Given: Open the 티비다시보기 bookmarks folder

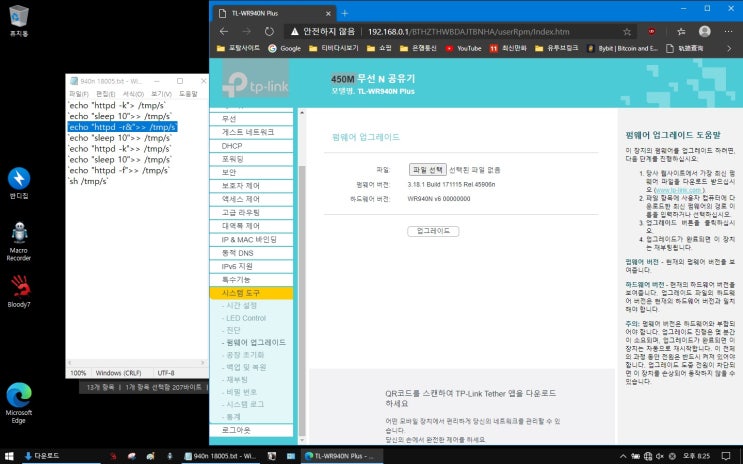Looking at the screenshot, I should click(x=334, y=48).
